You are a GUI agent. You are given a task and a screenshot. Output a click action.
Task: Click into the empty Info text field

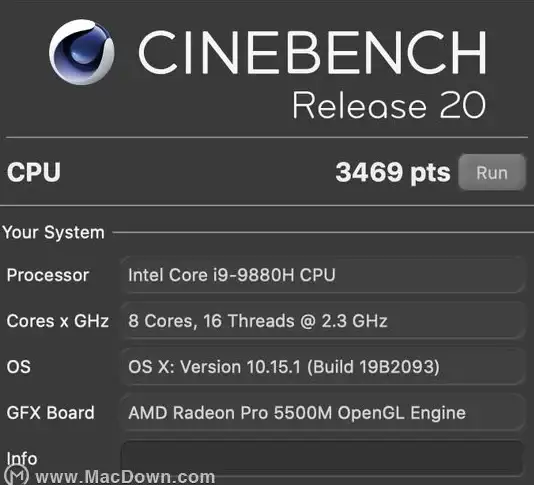323,459
